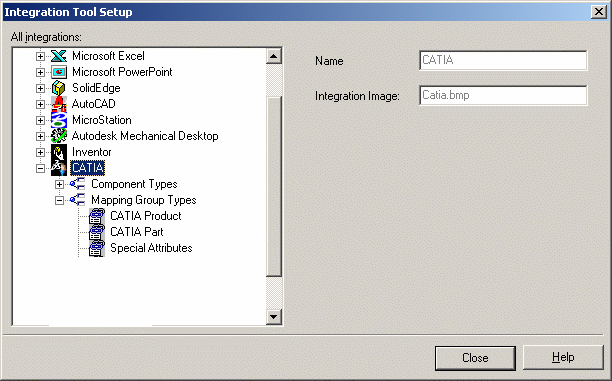612x381 pixels.
Task: Click the Microsoft PowerPoint icon
Action: (x=59, y=72)
